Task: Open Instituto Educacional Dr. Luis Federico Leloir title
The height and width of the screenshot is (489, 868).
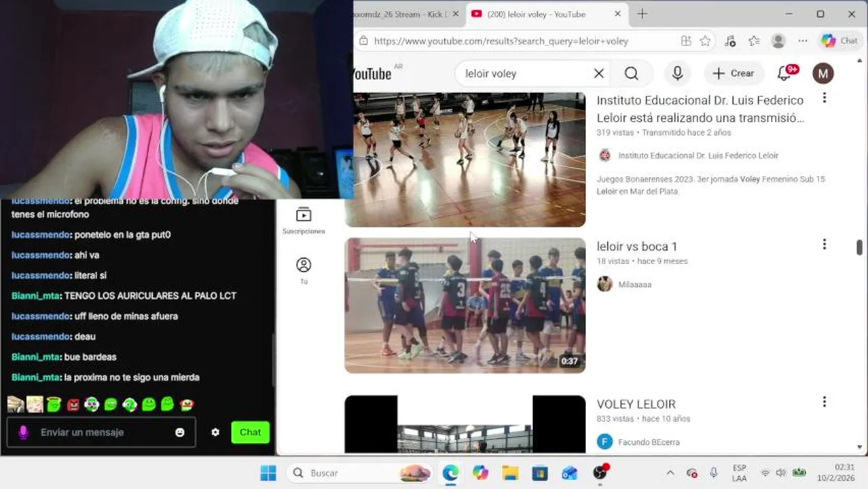Action: point(700,109)
